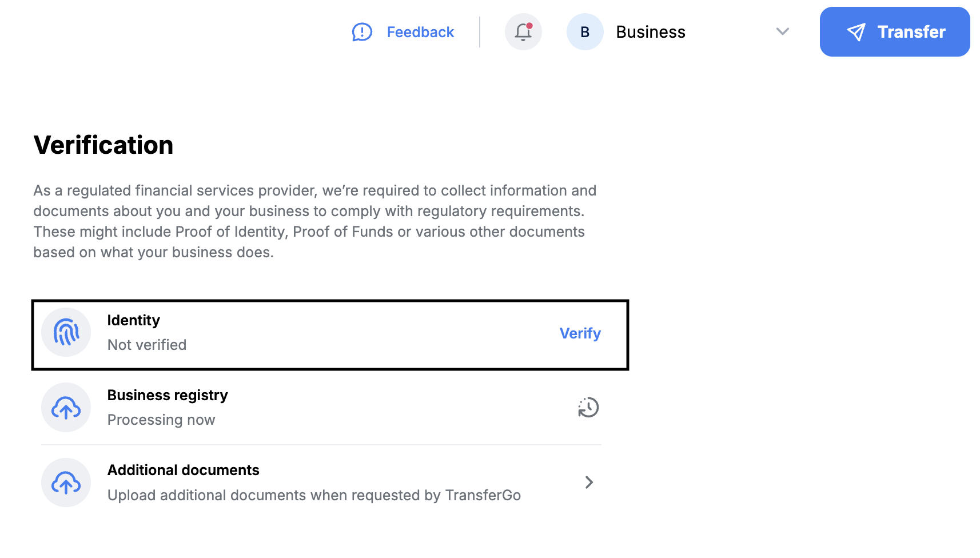Click the Verification page heading
The width and height of the screenshot is (980, 558).
[x=103, y=145]
